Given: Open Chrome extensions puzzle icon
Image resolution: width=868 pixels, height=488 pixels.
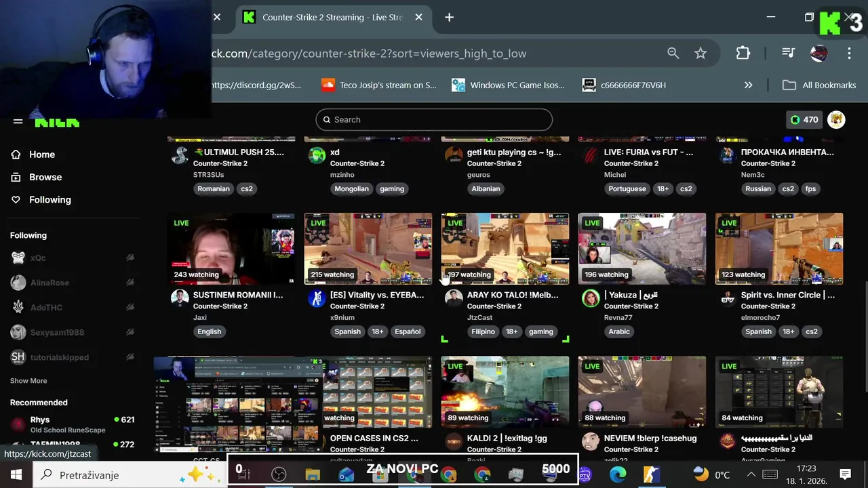Looking at the screenshot, I should [743, 53].
